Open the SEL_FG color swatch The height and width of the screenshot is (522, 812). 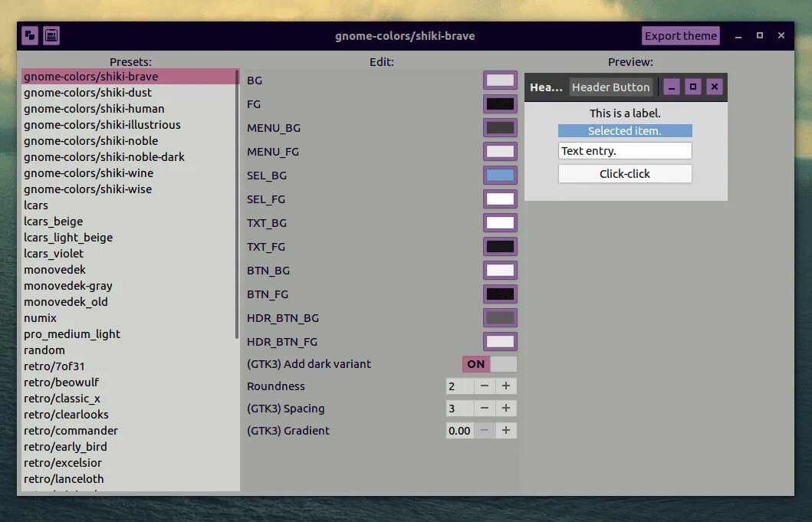[500, 199]
